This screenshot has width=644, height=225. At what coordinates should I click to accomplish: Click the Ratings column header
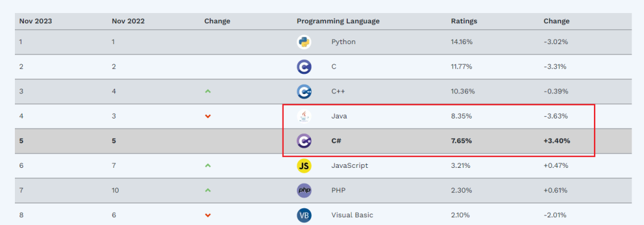point(464,21)
